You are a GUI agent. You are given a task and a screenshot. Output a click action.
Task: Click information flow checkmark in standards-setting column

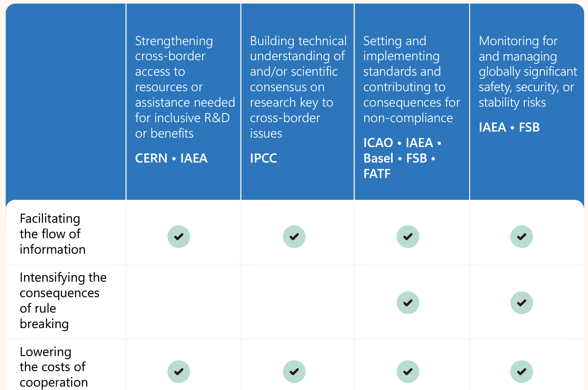(408, 236)
